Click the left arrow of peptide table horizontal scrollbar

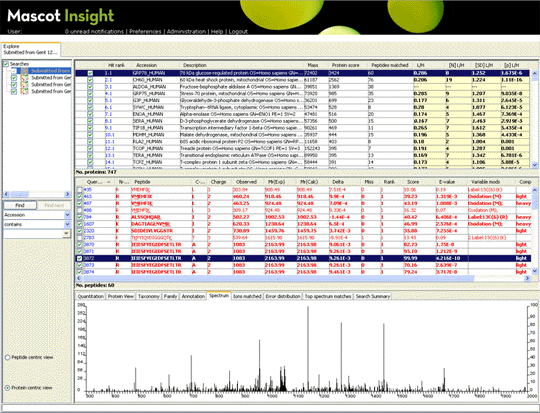(79, 278)
